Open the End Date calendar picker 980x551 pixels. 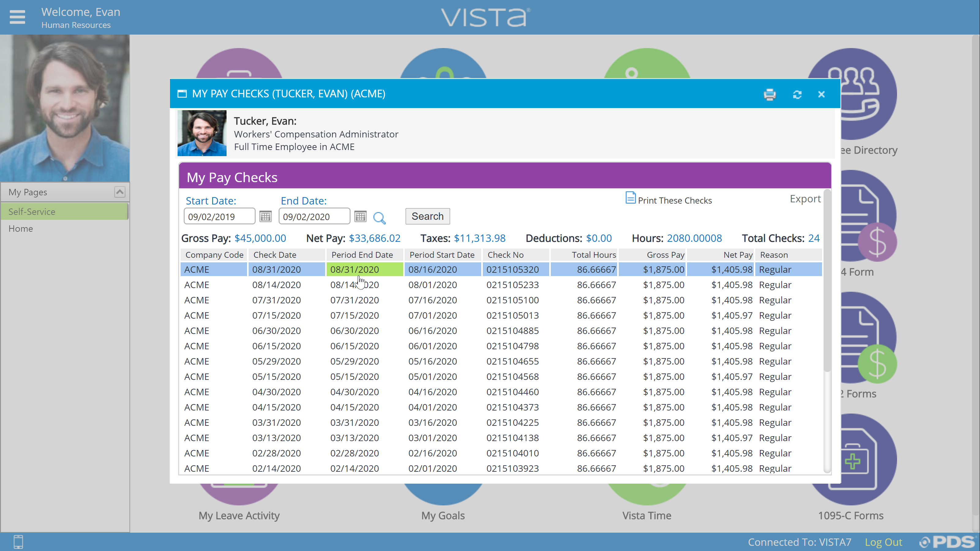coord(360,216)
